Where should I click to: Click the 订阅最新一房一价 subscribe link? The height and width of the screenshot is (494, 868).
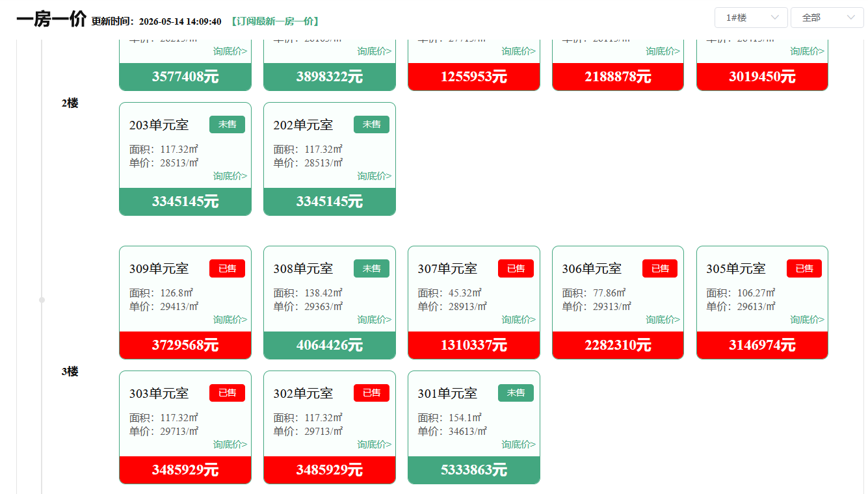(x=276, y=21)
